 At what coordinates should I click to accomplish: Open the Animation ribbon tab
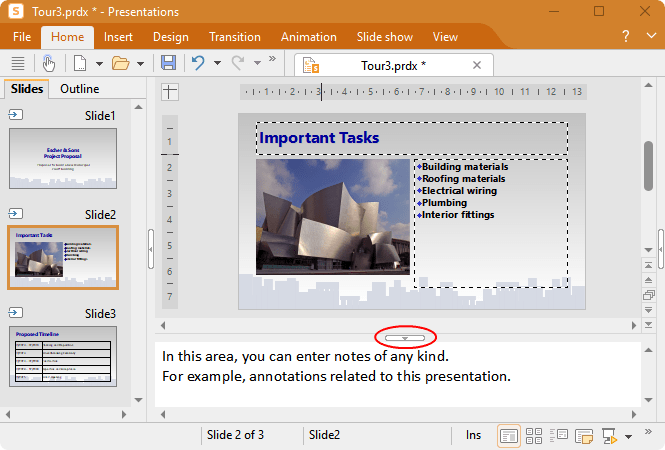pyautogui.click(x=308, y=37)
